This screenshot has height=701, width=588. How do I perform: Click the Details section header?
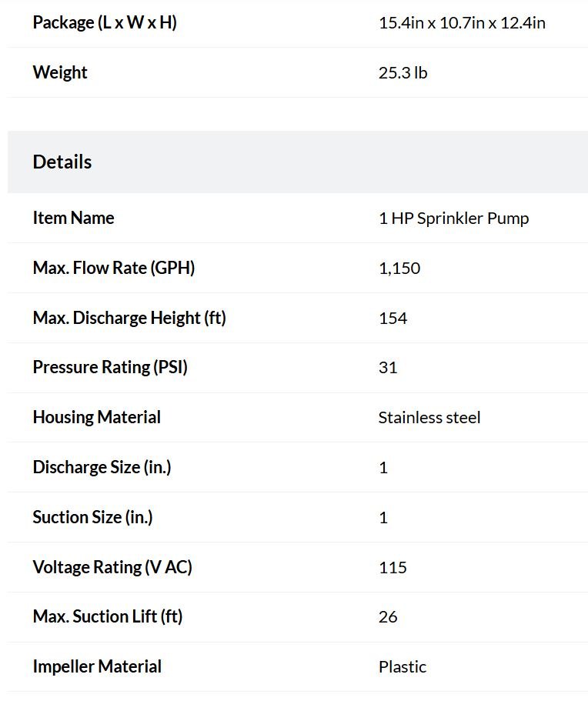point(62,162)
